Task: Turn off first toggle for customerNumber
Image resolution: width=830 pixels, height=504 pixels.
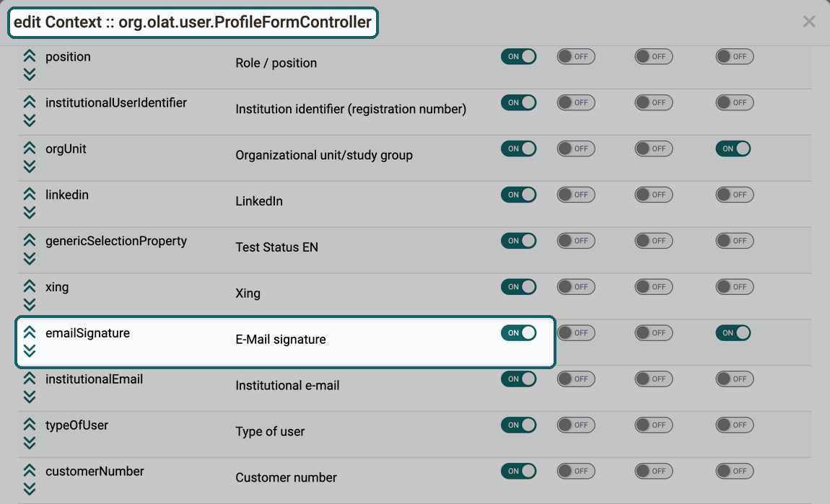Action: (519, 471)
